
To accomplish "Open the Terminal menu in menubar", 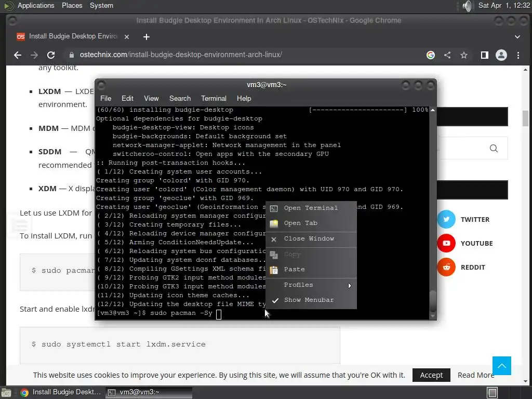I will click(214, 98).
